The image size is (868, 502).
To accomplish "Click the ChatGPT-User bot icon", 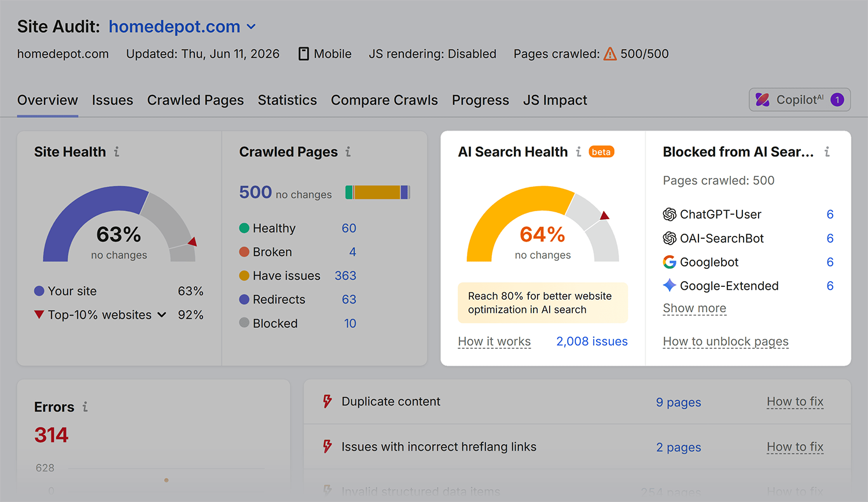I will 670,215.
